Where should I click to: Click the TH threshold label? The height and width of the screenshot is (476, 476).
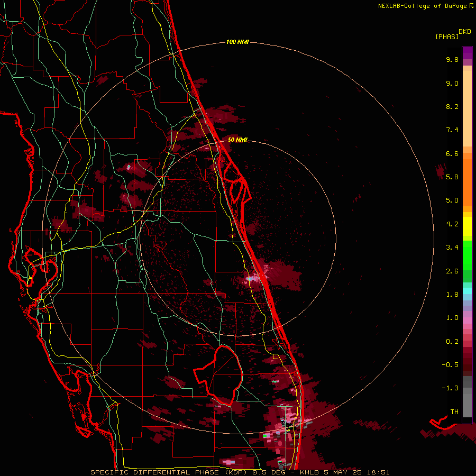click(x=454, y=411)
